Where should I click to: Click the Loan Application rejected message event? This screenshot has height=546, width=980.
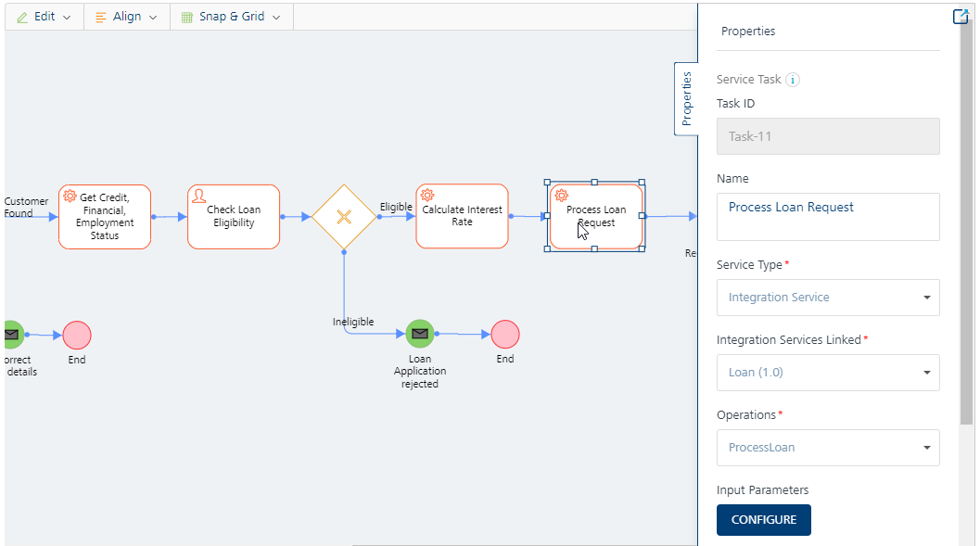coord(420,334)
